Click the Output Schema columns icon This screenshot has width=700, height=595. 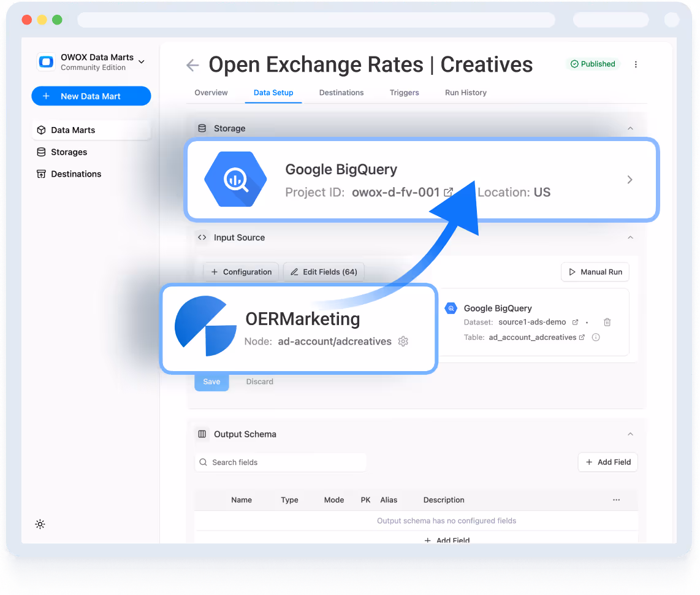pos(202,434)
